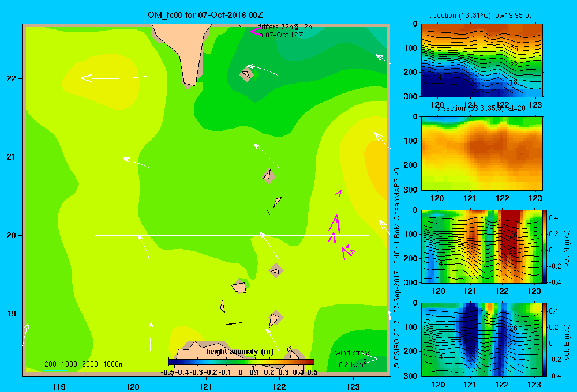Click longitude label 121 below main map
This screenshot has width=577, height=392.
click(206, 386)
